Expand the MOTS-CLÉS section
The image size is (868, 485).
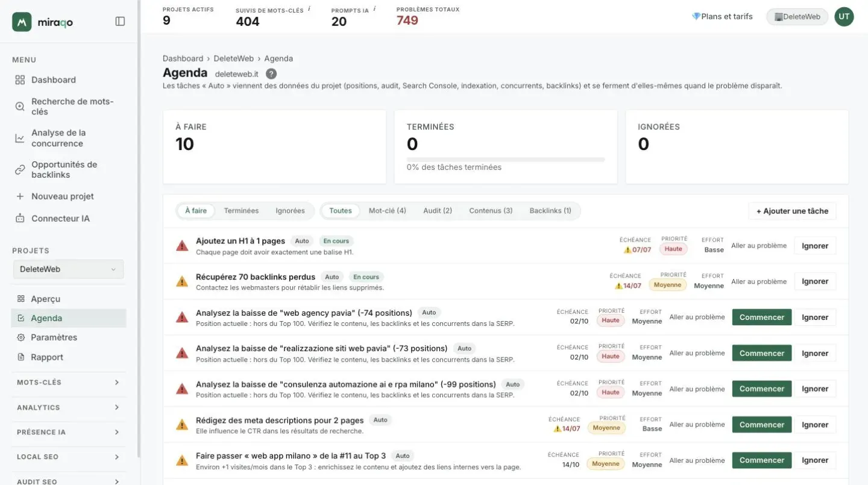(68, 383)
